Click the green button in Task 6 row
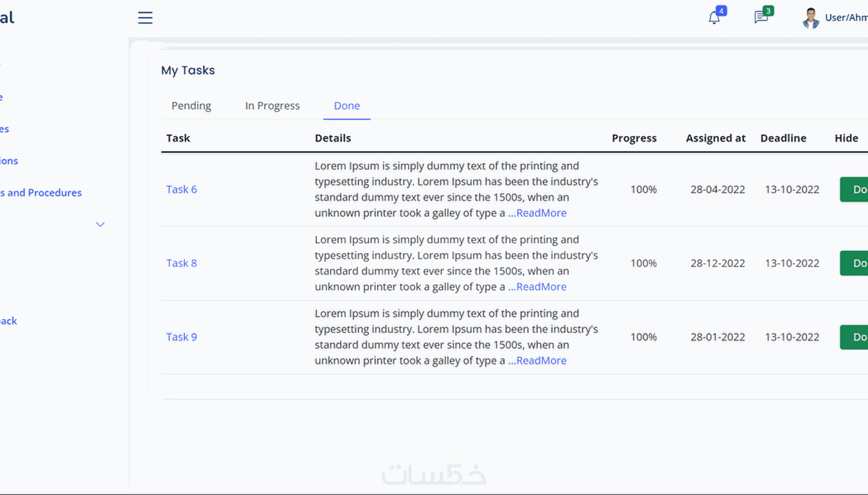 point(855,189)
